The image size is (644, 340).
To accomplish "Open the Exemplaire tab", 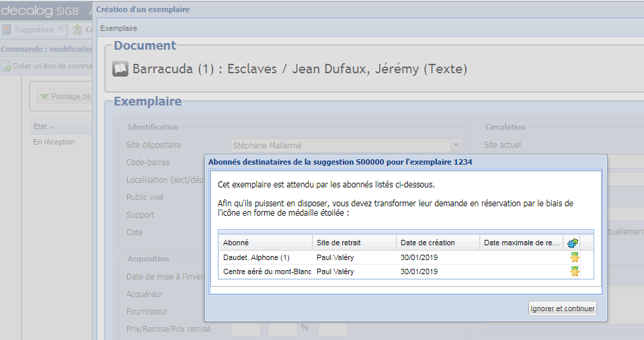I will click(x=119, y=28).
